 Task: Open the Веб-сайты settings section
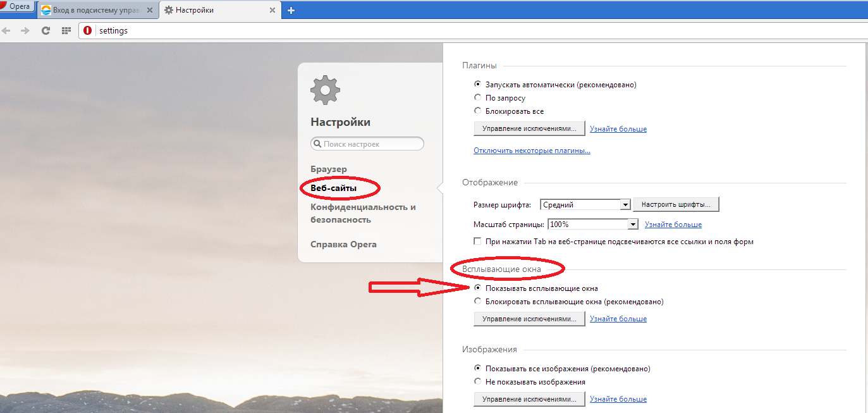coord(334,188)
